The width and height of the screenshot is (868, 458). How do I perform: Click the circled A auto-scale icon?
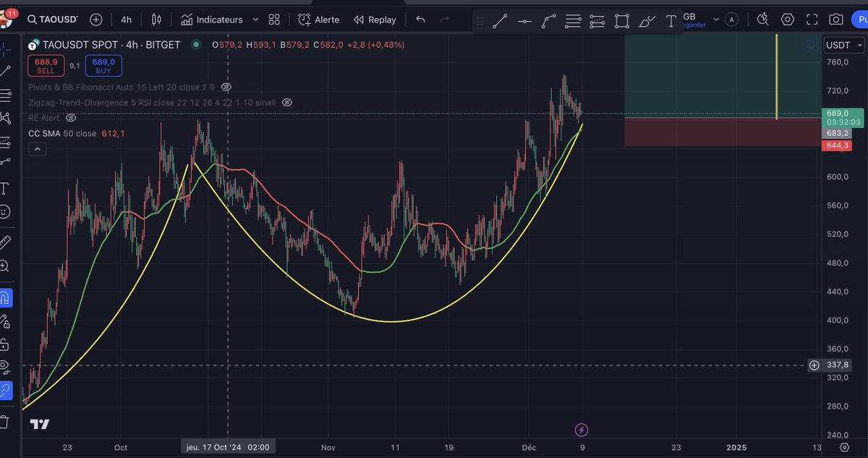coord(733,20)
